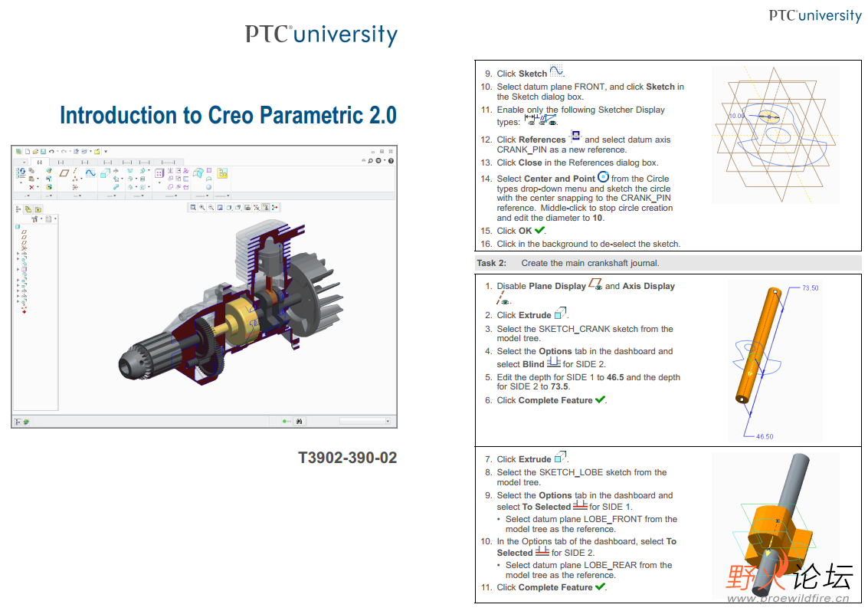Click the Task 2: label
Screen dimensions: 868x611
[492, 263]
